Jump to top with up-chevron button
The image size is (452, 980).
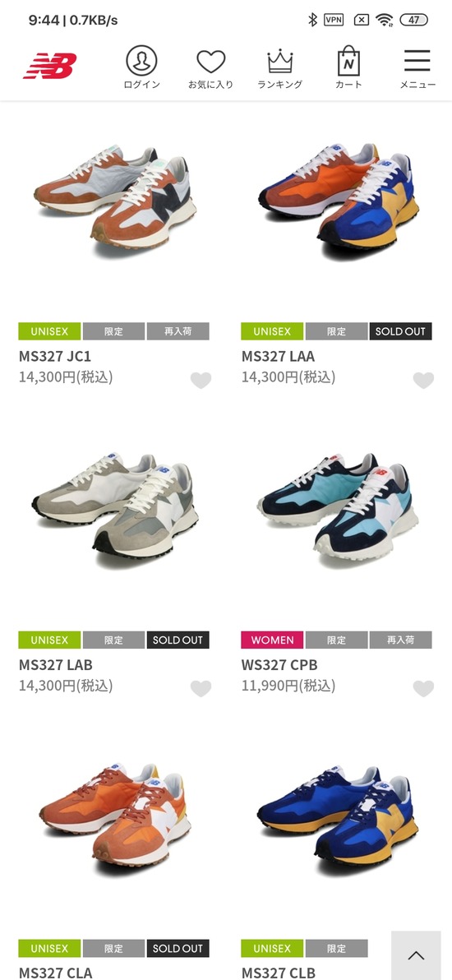coord(417,955)
